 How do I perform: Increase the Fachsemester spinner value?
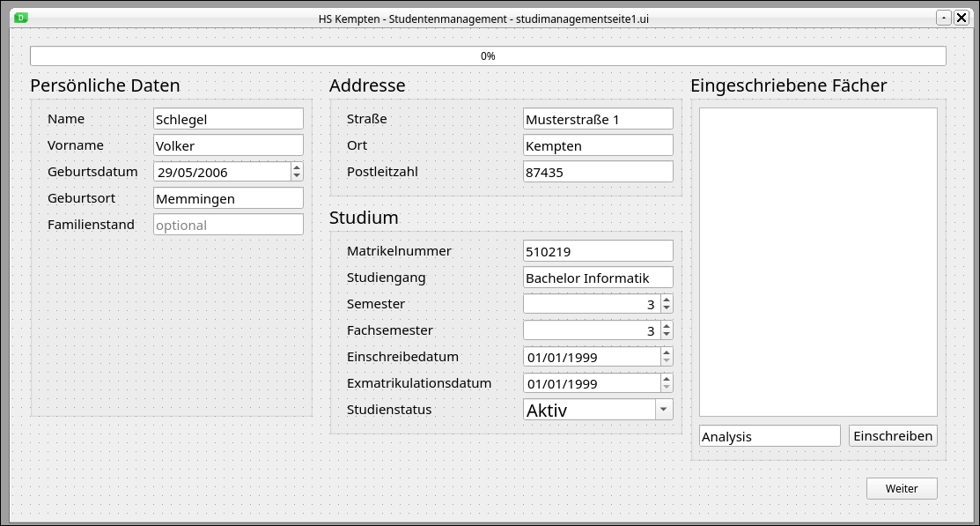point(667,326)
